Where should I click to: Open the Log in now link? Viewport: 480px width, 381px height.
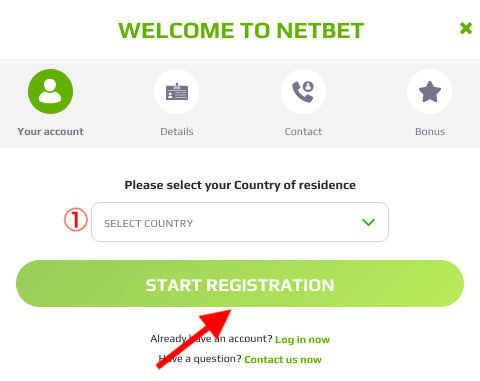(302, 339)
